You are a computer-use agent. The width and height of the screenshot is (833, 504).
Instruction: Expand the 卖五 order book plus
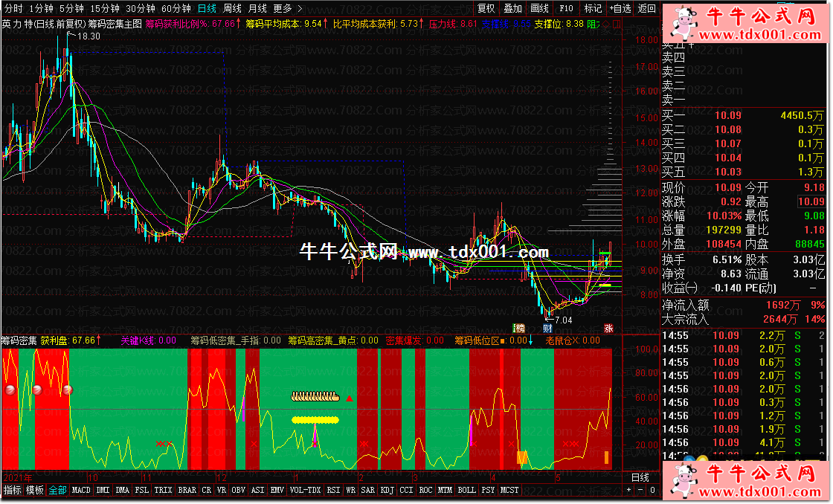click(692, 44)
